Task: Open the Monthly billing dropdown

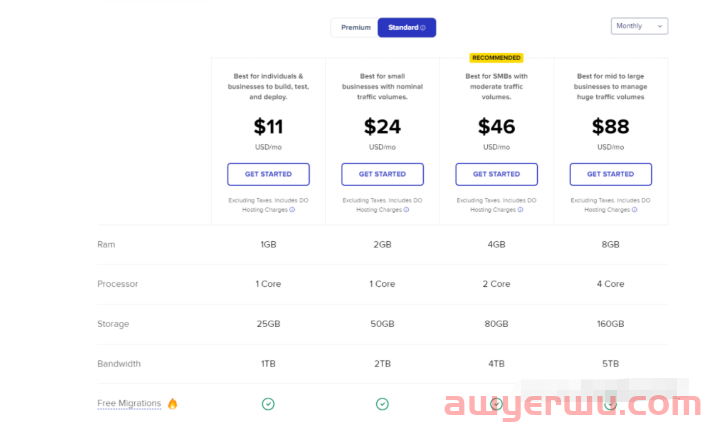Action: 639,26
